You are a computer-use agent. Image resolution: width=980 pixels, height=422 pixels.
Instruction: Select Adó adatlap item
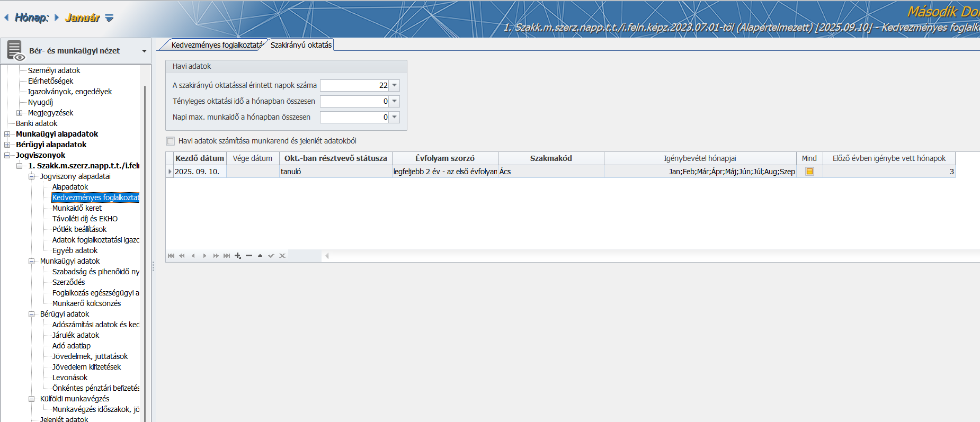tap(72, 346)
